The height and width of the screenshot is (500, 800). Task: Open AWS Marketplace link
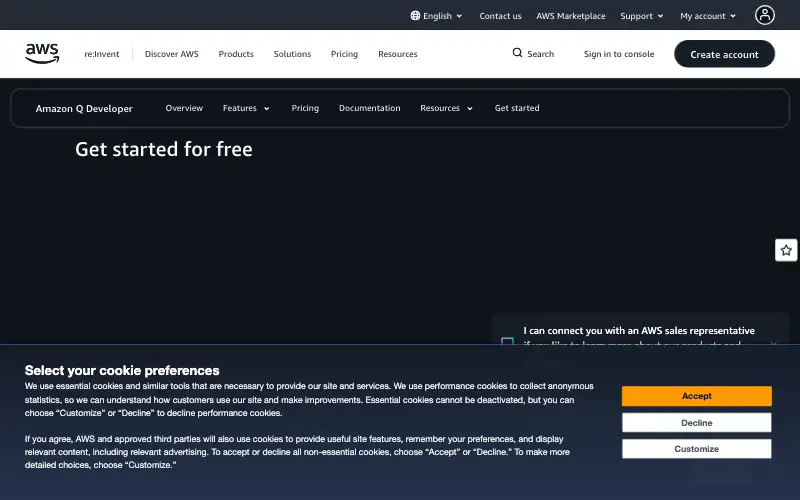click(x=570, y=16)
